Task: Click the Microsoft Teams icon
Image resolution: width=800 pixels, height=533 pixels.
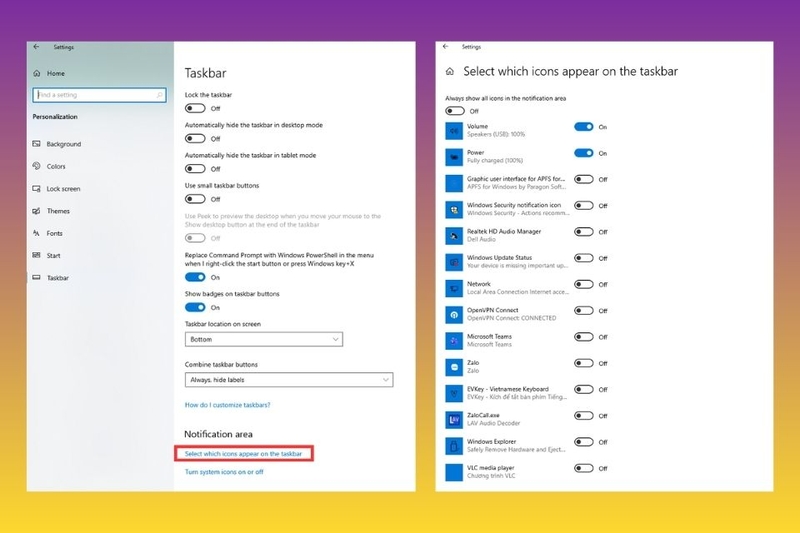Action: coord(454,341)
